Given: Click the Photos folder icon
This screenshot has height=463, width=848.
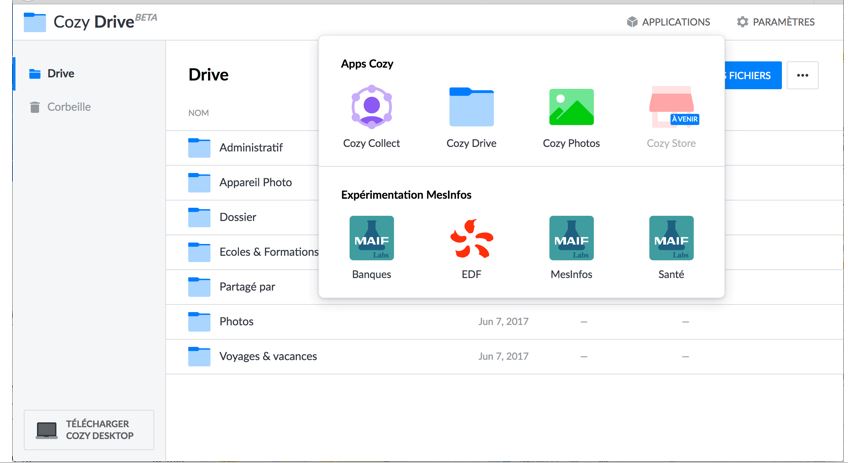Looking at the screenshot, I should pyautogui.click(x=199, y=321).
